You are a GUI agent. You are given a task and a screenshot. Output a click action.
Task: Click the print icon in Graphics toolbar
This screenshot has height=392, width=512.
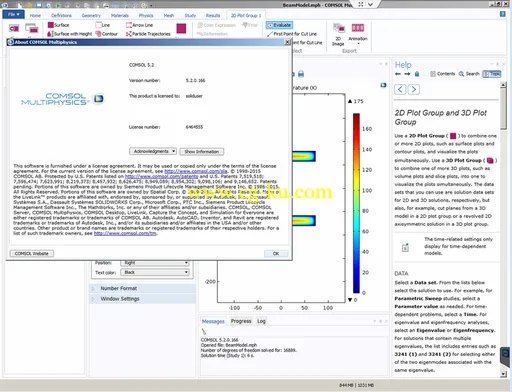pyautogui.click(x=301, y=74)
